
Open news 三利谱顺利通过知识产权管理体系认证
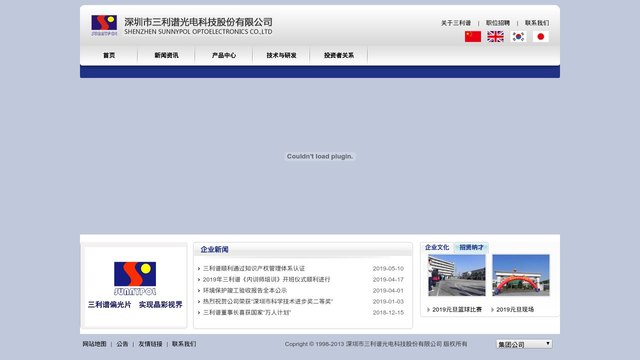point(254,269)
